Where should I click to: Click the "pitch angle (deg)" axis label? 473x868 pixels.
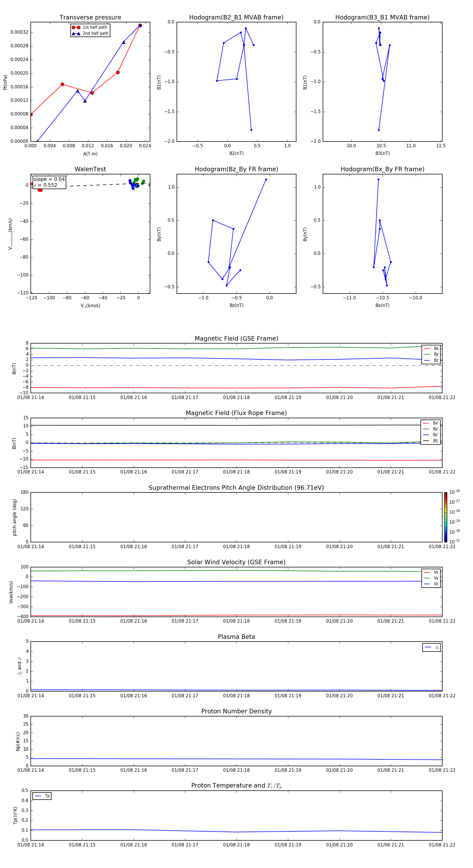click(14, 517)
